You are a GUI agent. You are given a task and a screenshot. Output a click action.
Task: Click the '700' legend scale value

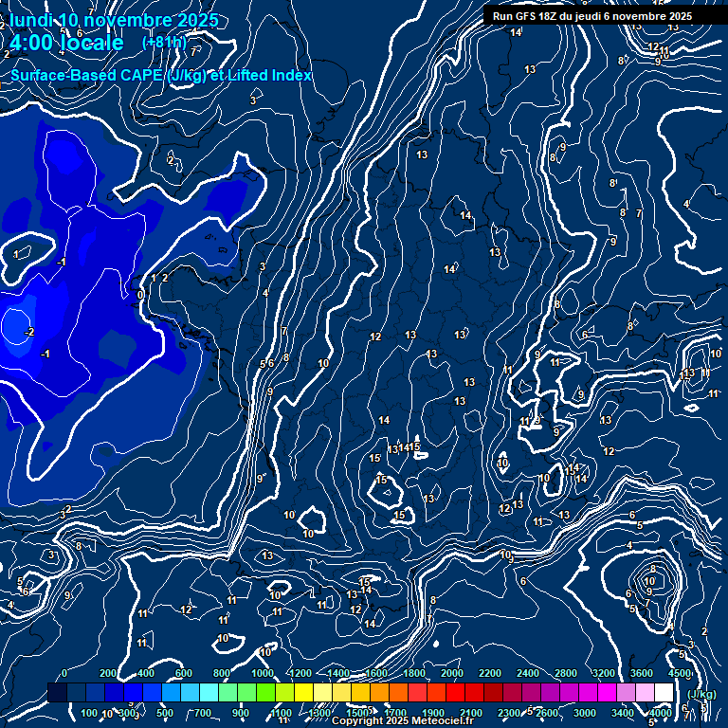(203, 713)
